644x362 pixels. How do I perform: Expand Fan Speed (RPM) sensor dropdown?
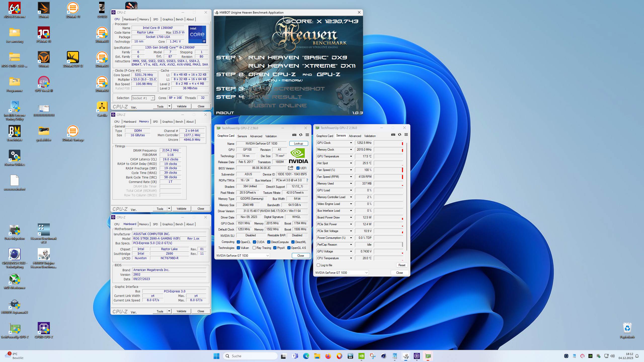351,177
